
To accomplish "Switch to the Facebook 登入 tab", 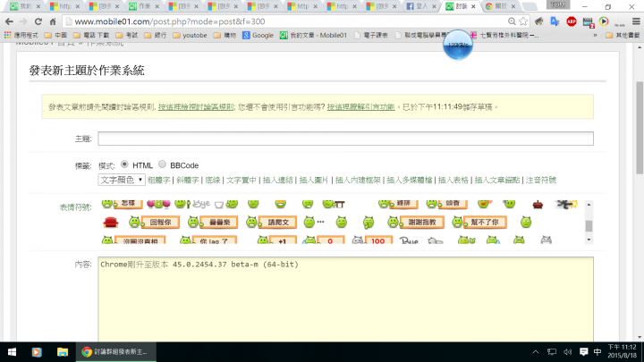I will pos(421,6).
